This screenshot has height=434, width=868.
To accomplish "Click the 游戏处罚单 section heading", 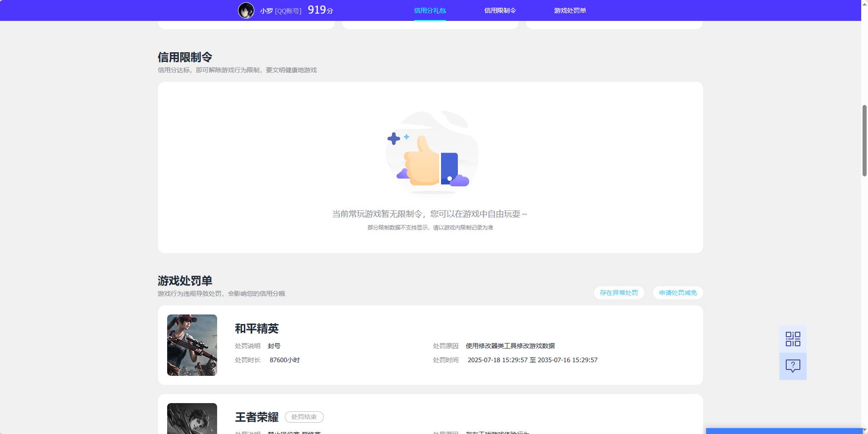I will click(185, 281).
